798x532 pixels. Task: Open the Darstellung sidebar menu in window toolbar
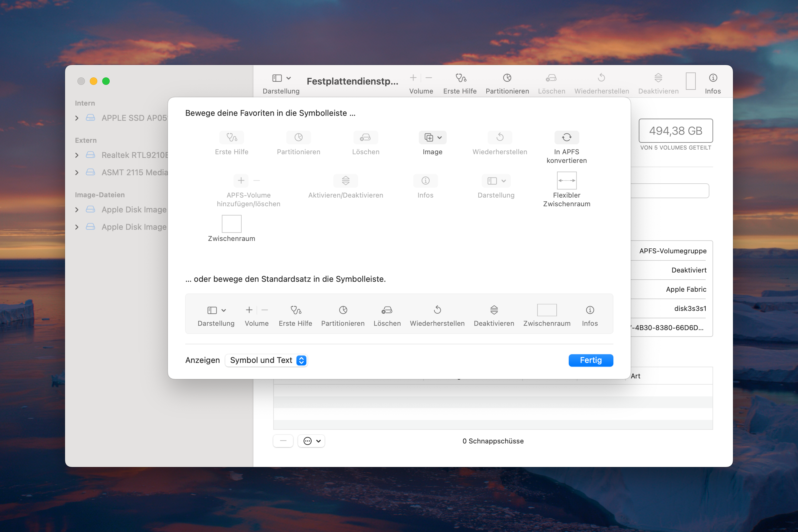pos(281,78)
